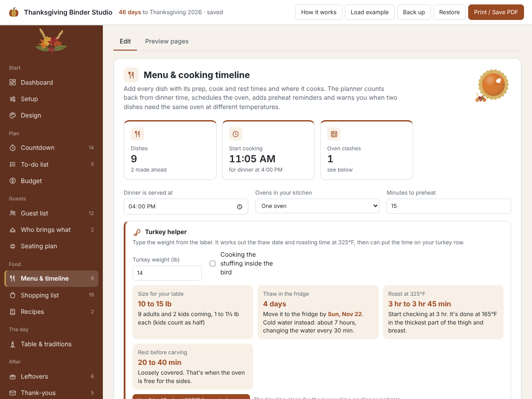This screenshot has height=399, width=532.
Task: Select the Edit tab
Action: (125, 41)
